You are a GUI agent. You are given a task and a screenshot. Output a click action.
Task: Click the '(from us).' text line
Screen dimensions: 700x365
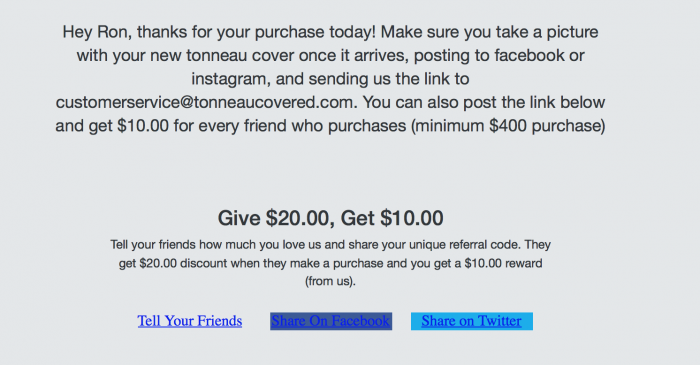330,281
